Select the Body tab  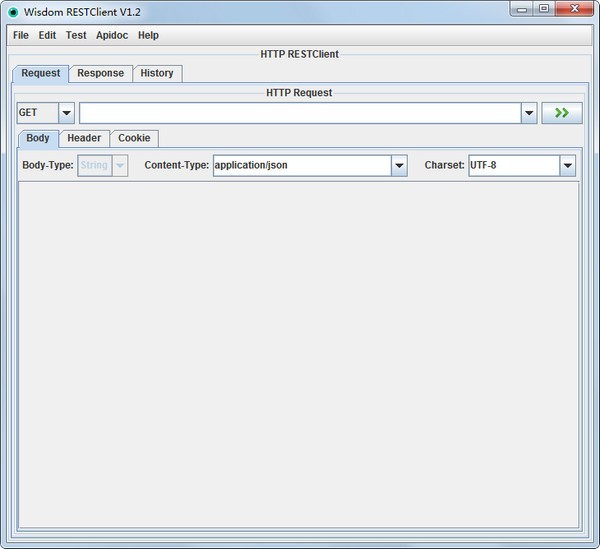[x=38, y=138]
